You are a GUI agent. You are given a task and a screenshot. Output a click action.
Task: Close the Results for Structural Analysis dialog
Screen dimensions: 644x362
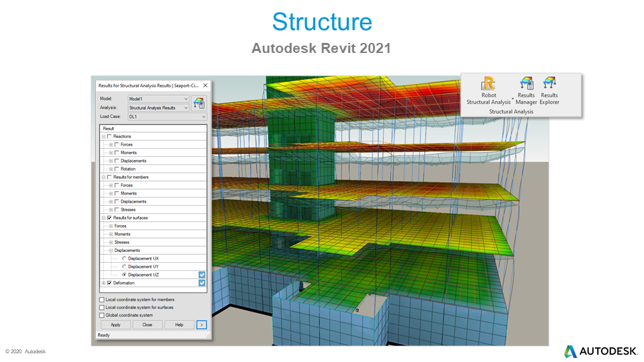coord(205,85)
